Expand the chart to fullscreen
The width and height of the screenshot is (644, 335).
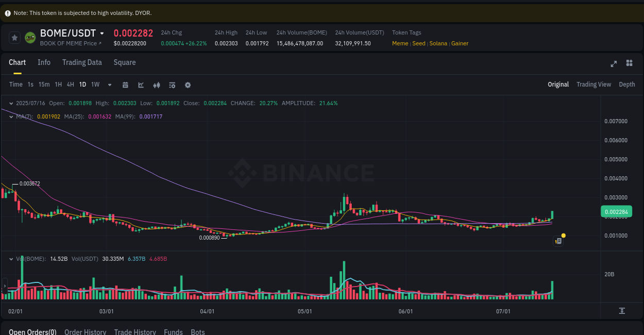coord(613,63)
